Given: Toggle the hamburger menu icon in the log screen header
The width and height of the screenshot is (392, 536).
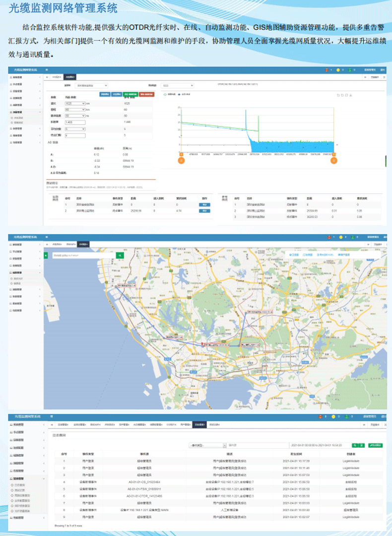Looking at the screenshot, I should click(52, 417).
